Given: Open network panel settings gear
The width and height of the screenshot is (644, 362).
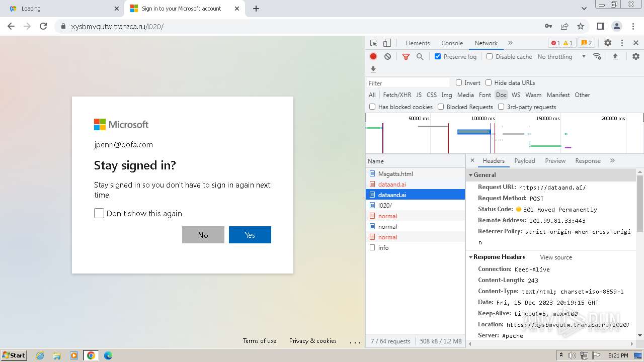Looking at the screenshot, I should click(x=636, y=57).
